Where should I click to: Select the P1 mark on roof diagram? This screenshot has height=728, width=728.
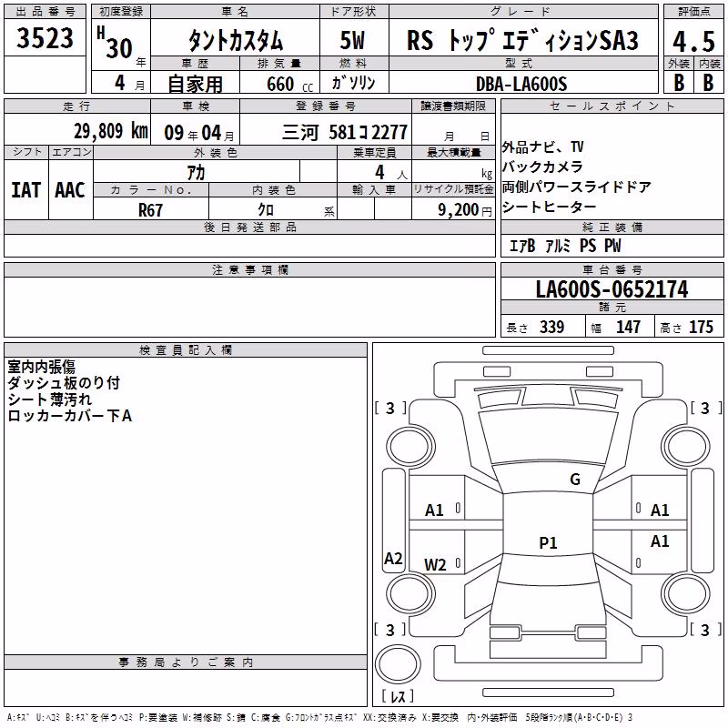[548, 542]
